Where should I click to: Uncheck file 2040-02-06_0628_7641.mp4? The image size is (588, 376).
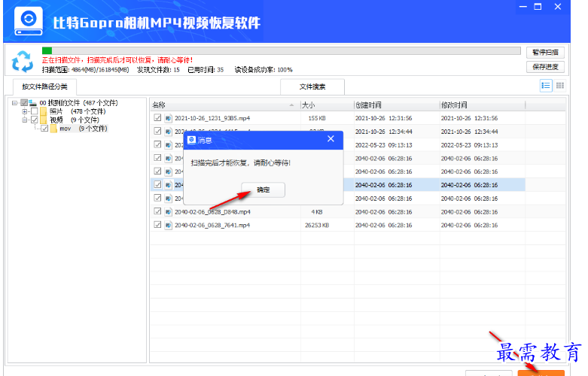pyautogui.click(x=157, y=225)
